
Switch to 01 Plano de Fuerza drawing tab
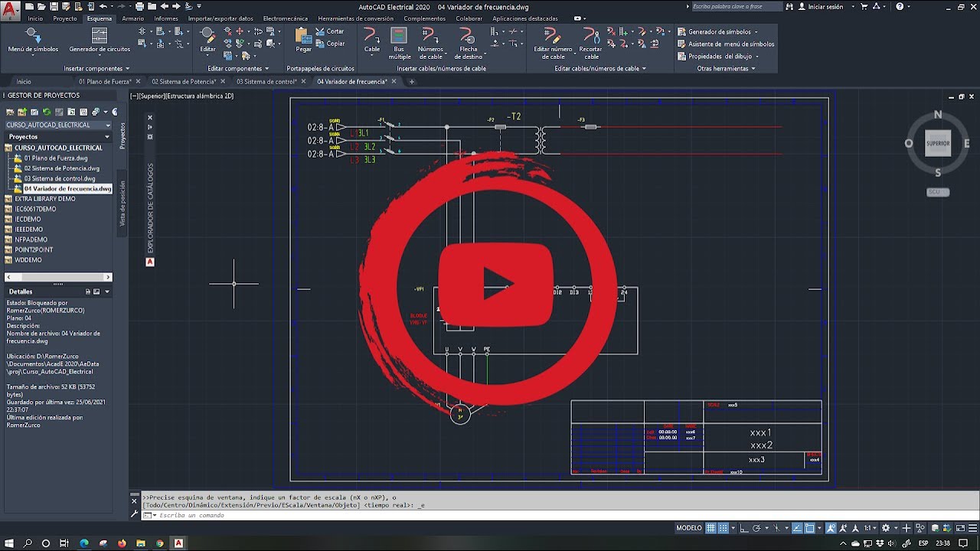point(106,81)
